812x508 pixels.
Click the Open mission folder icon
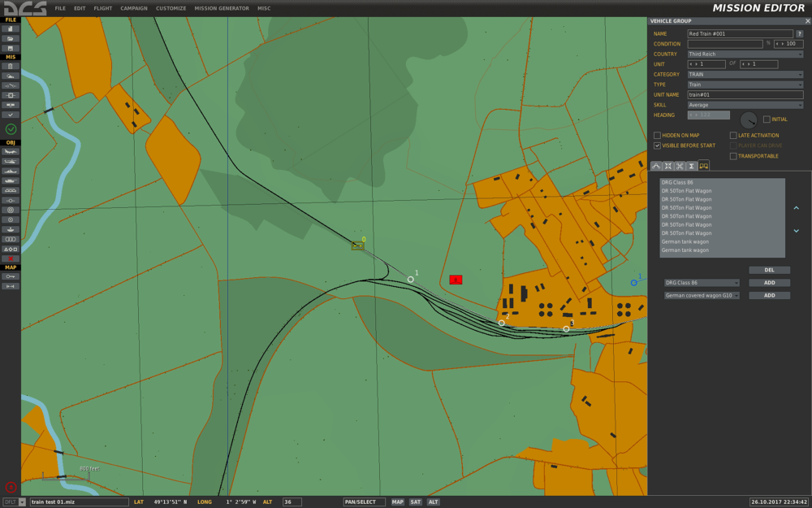coord(11,38)
